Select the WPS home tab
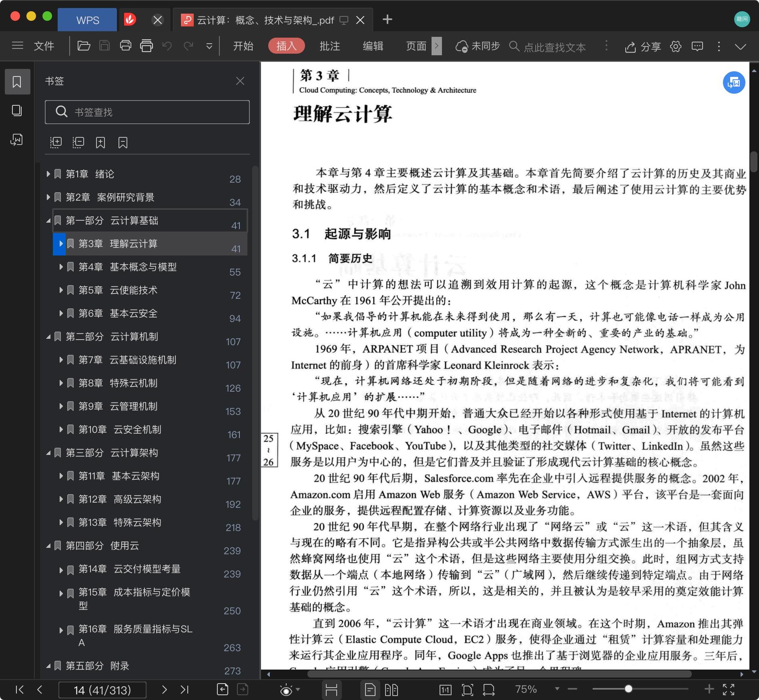This screenshot has width=759, height=700. 87,20
